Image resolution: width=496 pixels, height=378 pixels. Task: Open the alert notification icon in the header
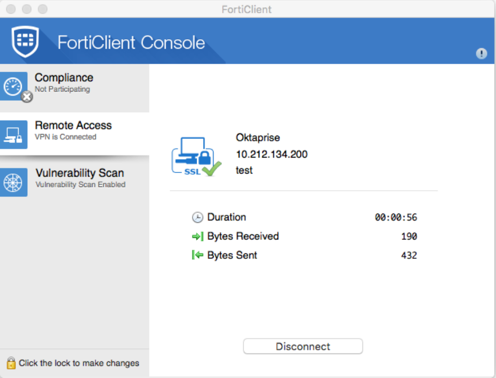tap(481, 53)
